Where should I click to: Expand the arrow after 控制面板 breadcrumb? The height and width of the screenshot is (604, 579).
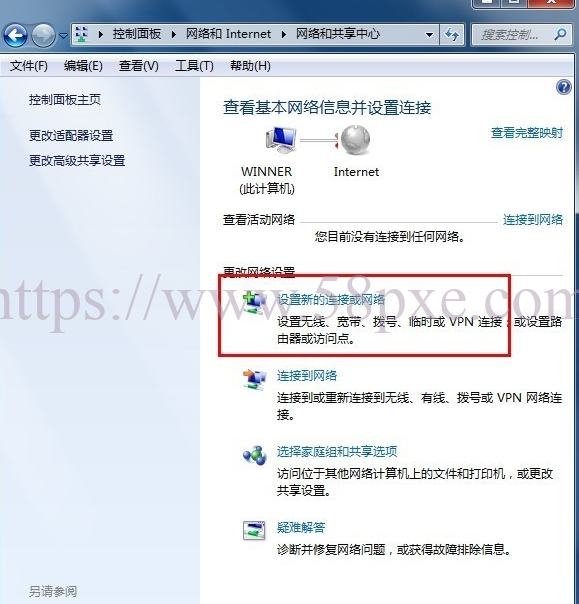[x=174, y=35]
